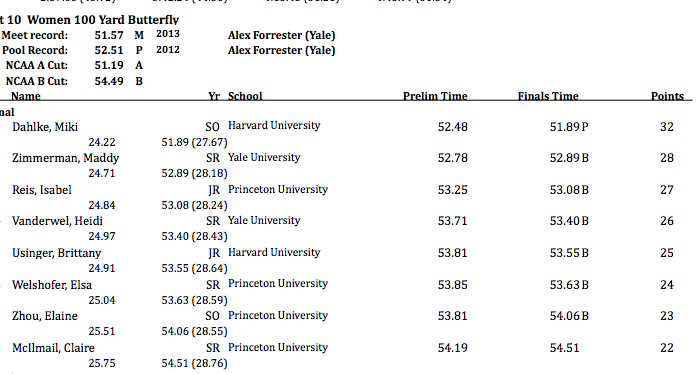This screenshot has height=374, width=700.
Task: Select Reis, Isabel swimmer name
Action: pos(42,190)
